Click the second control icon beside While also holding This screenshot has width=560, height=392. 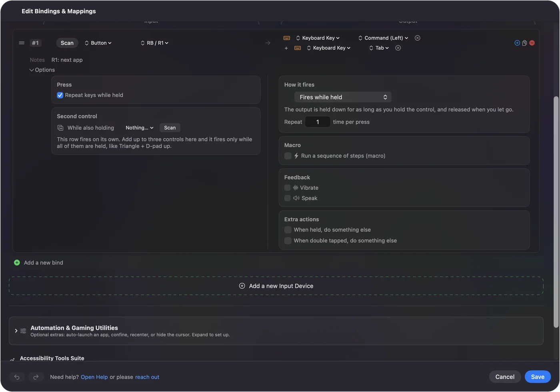pos(60,128)
